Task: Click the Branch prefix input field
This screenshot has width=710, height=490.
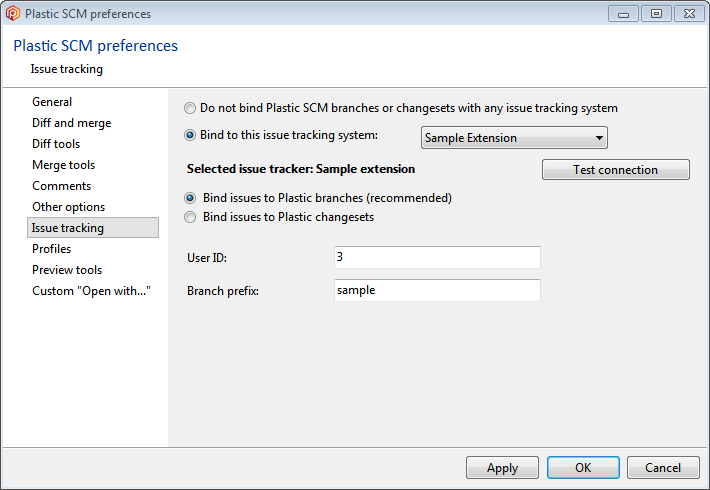Action: [x=437, y=290]
